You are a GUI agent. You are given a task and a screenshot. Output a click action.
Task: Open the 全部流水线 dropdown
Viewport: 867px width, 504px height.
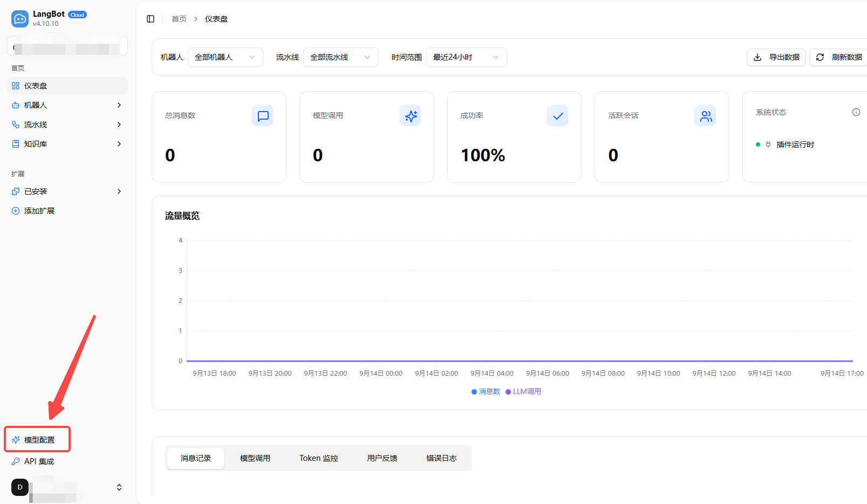(x=341, y=57)
